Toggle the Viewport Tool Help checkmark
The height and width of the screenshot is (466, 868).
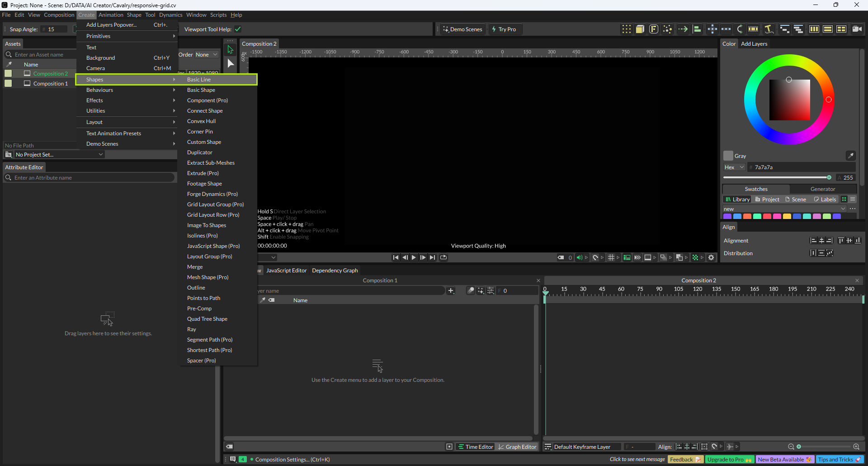(238, 29)
